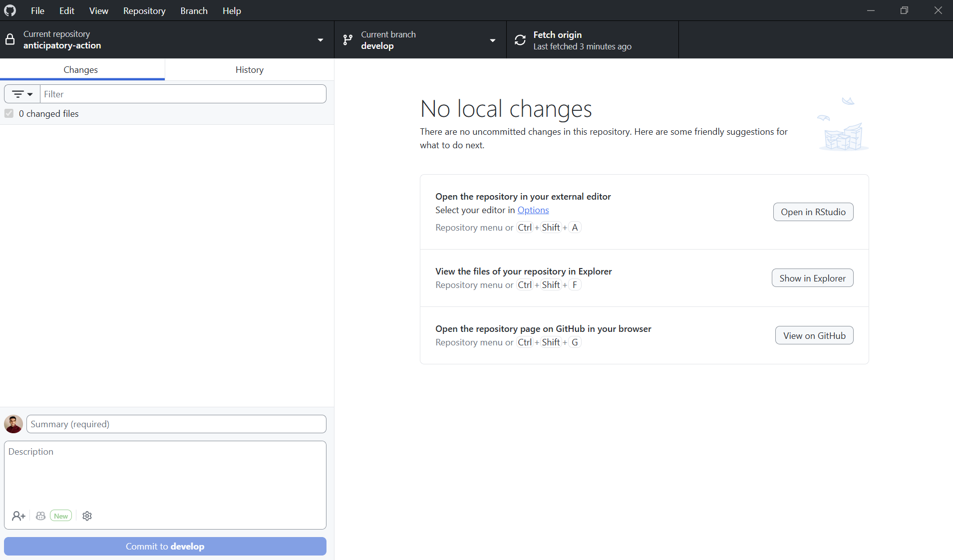Click the lock icon for anticipatory-action repository
Screen dimensions: 953x560
click(10, 40)
